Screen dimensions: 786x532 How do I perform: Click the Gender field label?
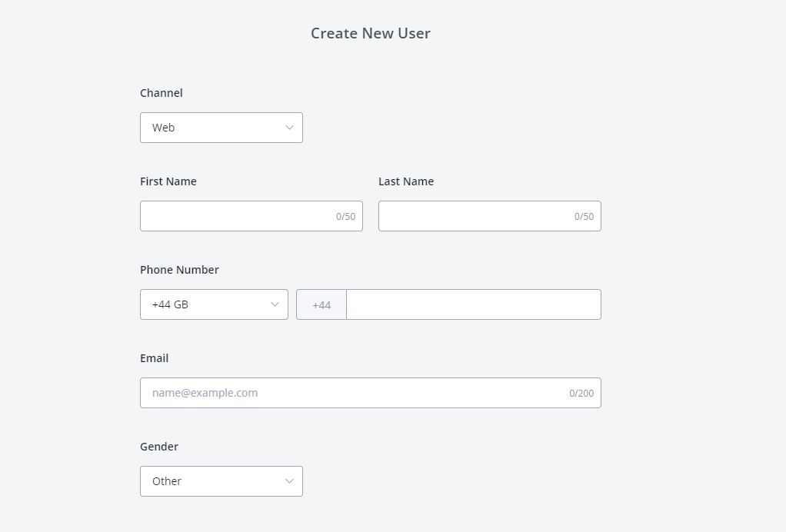point(159,447)
